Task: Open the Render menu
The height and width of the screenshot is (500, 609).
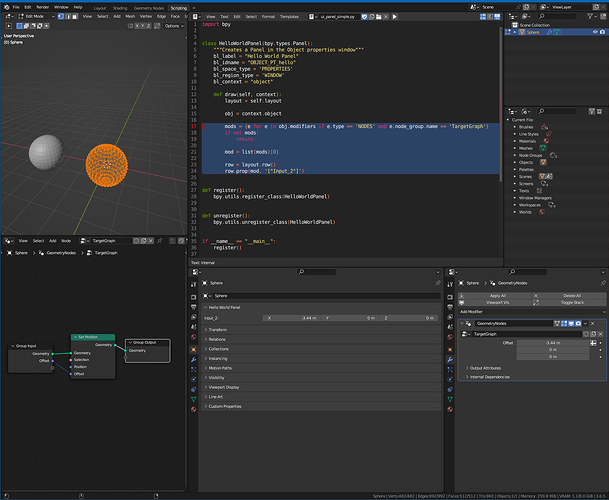Action: (43, 7)
